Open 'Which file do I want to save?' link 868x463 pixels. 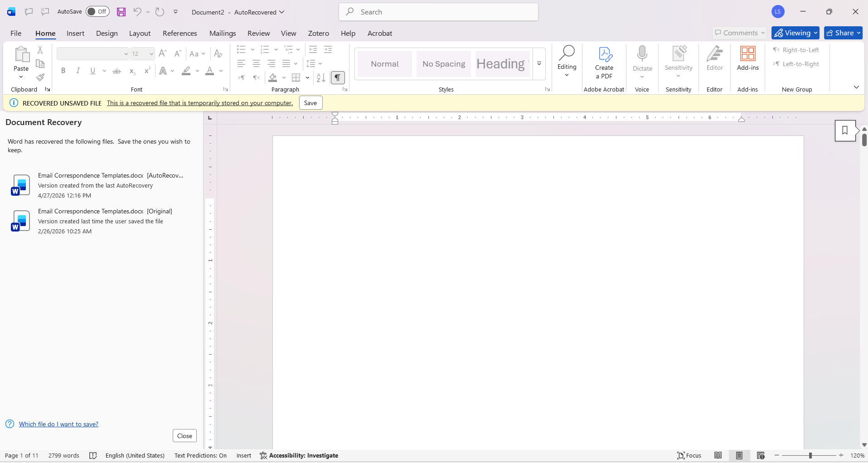pyautogui.click(x=58, y=424)
